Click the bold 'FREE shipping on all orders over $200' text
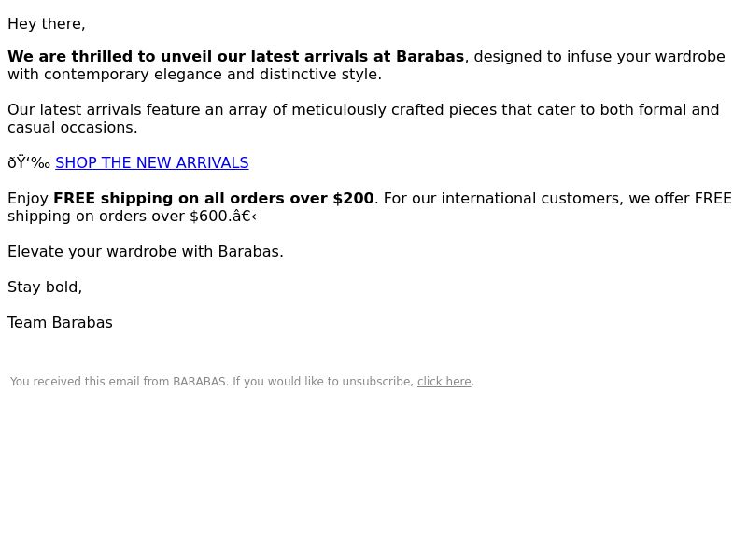747x560 pixels. pyautogui.click(x=214, y=198)
